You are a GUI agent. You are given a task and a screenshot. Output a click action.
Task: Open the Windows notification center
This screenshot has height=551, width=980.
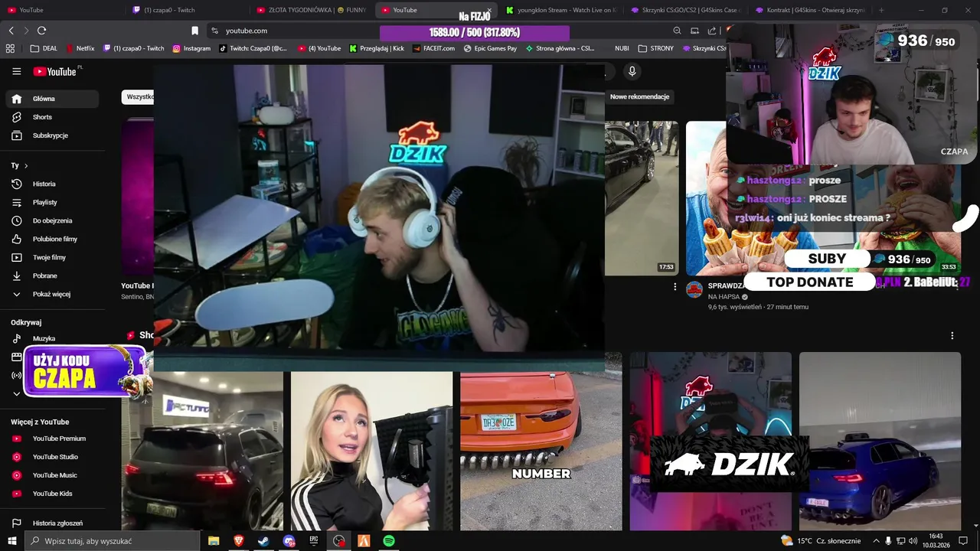[x=963, y=541]
